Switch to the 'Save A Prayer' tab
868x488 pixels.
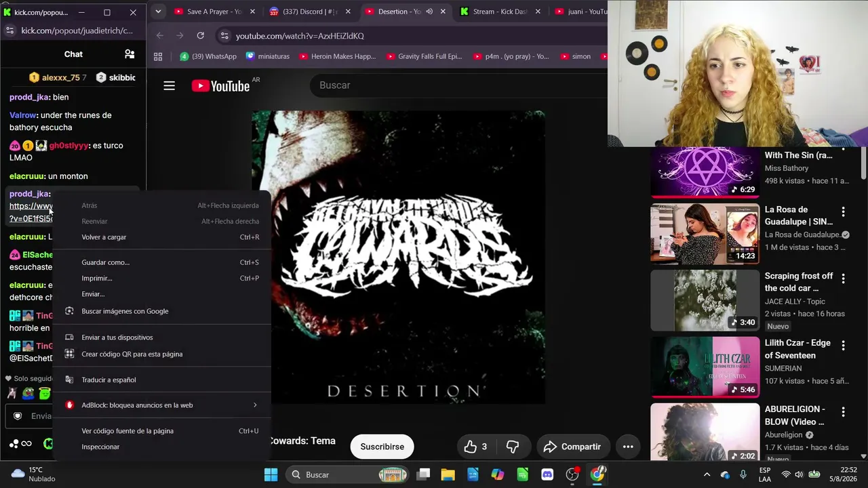(x=214, y=12)
